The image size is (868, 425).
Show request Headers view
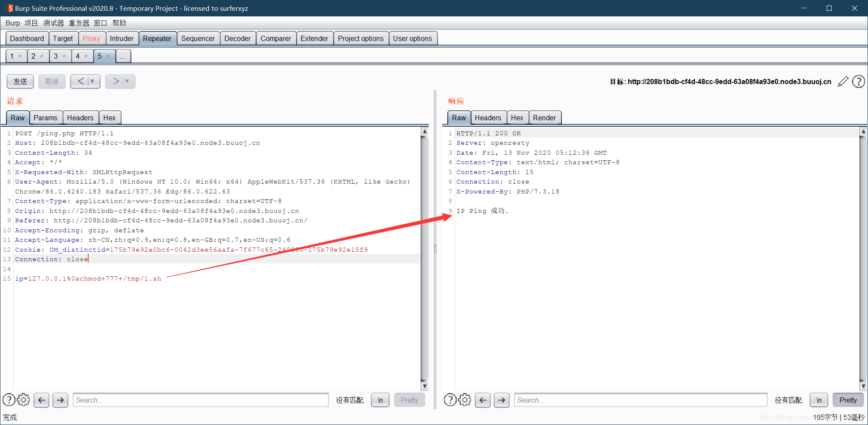80,118
